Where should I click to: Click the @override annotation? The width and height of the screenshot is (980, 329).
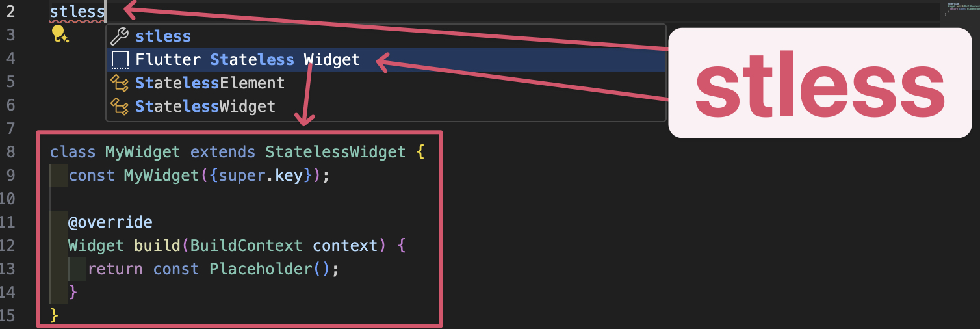point(110,222)
